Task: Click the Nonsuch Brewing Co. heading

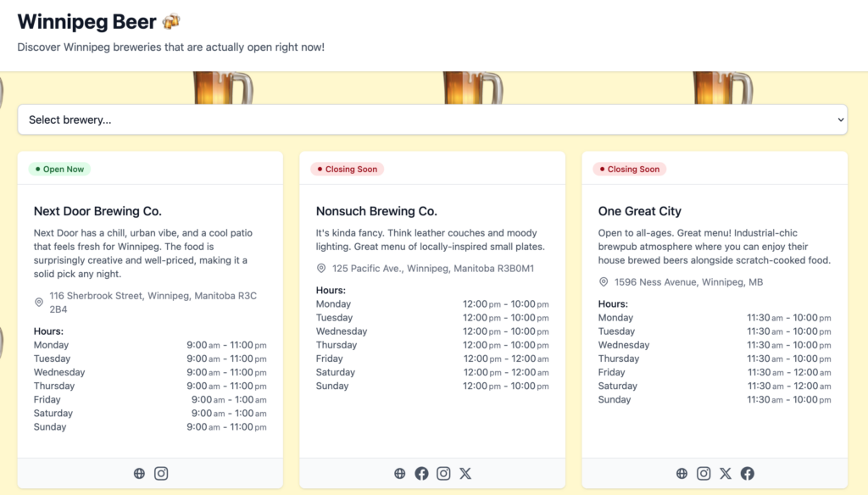Action: click(376, 211)
